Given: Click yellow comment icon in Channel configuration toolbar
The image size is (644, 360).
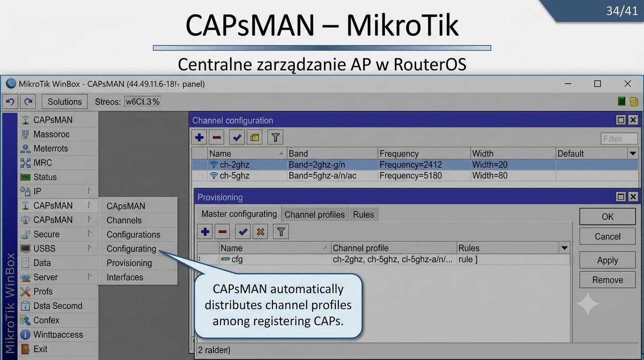Looking at the screenshot, I should tap(255, 137).
